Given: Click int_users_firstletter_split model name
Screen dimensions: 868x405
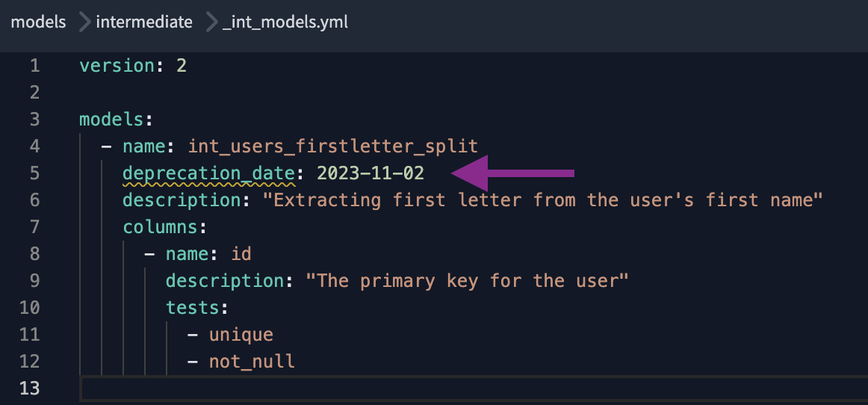Looking at the screenshot, I should pyautogui.click(x=332, y=146).
